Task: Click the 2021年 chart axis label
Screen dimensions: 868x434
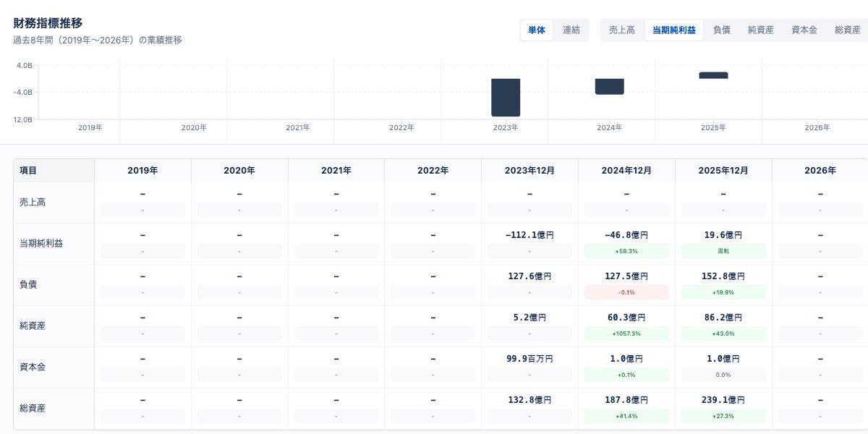Action: pos(298,127)
